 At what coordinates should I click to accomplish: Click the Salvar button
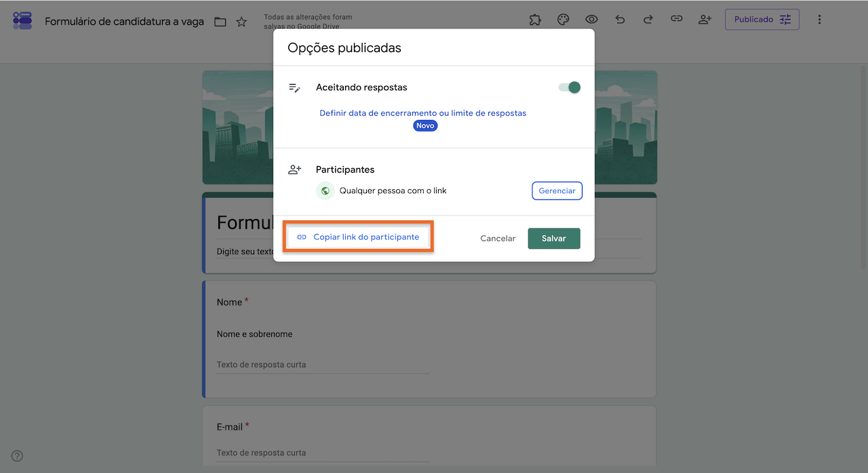(554, 239)
